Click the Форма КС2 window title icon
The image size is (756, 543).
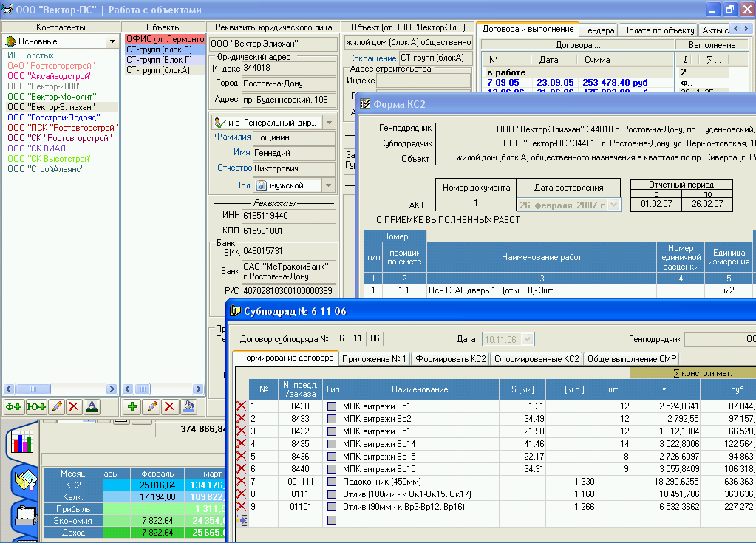click(x=365, y=104)
